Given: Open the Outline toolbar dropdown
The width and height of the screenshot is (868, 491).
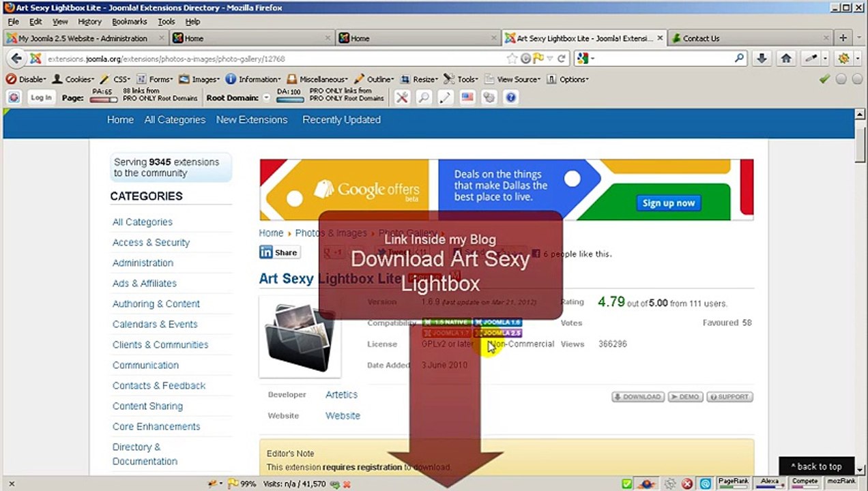Looking at the screenshot, I should point(375,79).
